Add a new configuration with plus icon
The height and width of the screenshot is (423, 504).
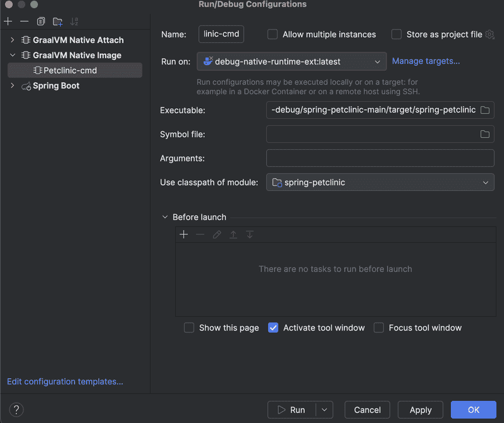[8, 21]
